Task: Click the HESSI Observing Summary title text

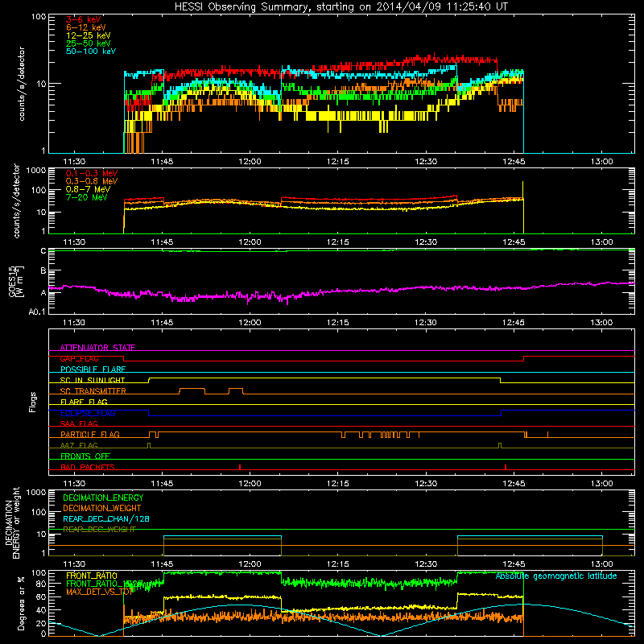Action: pos(341,7)
